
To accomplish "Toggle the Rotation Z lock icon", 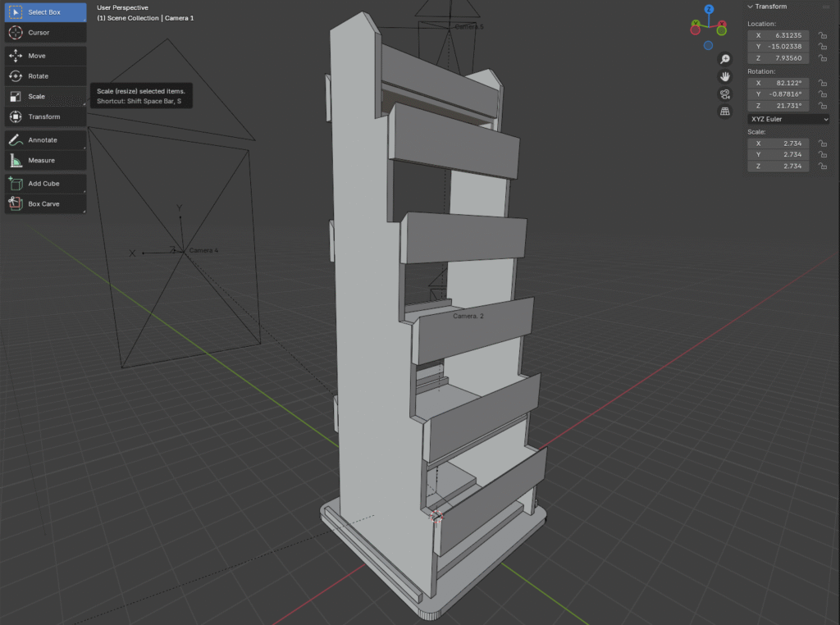I will (x=821, y=107).
